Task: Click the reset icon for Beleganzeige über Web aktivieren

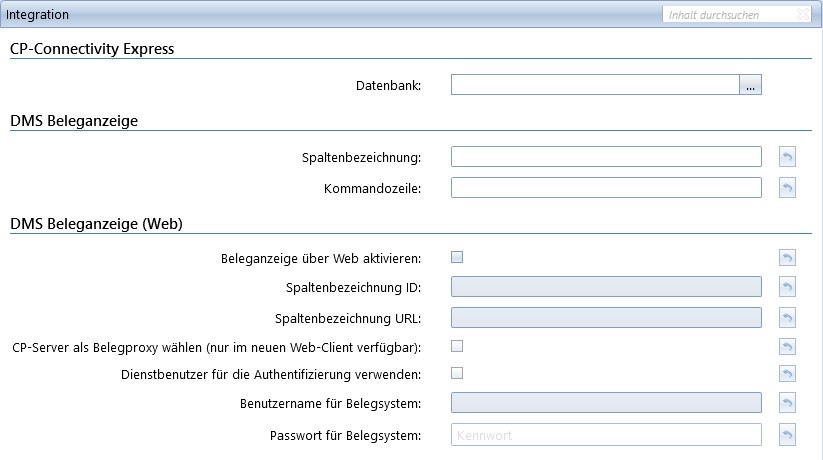Action: pos(787,257)
